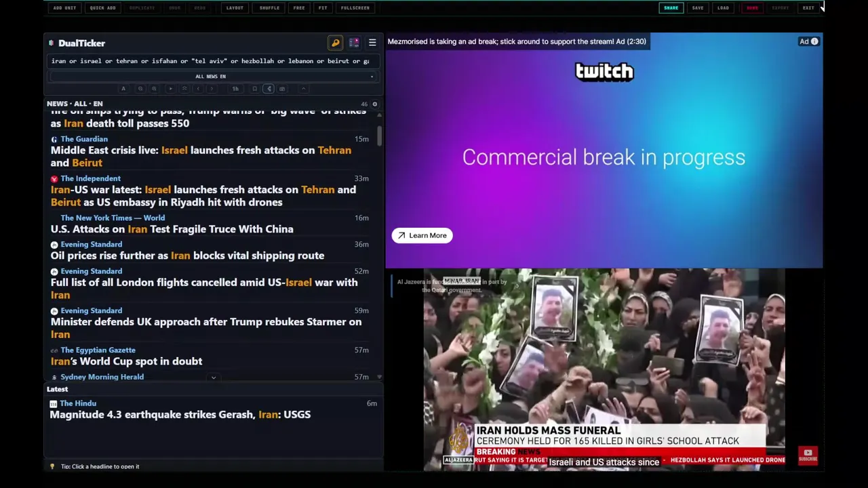Click the Sydney Morning Herald source icon

click(x=54, y=377)
